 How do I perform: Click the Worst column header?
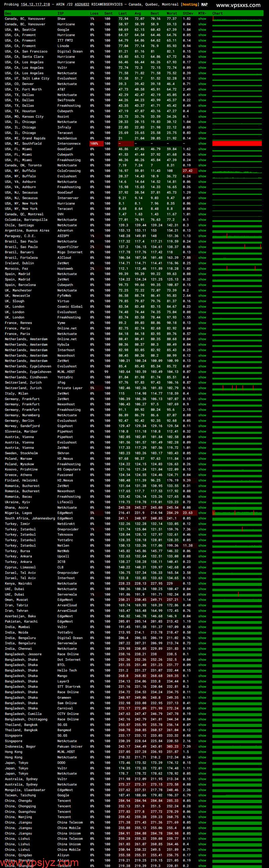pyautogui.click(x=172, y=13)
